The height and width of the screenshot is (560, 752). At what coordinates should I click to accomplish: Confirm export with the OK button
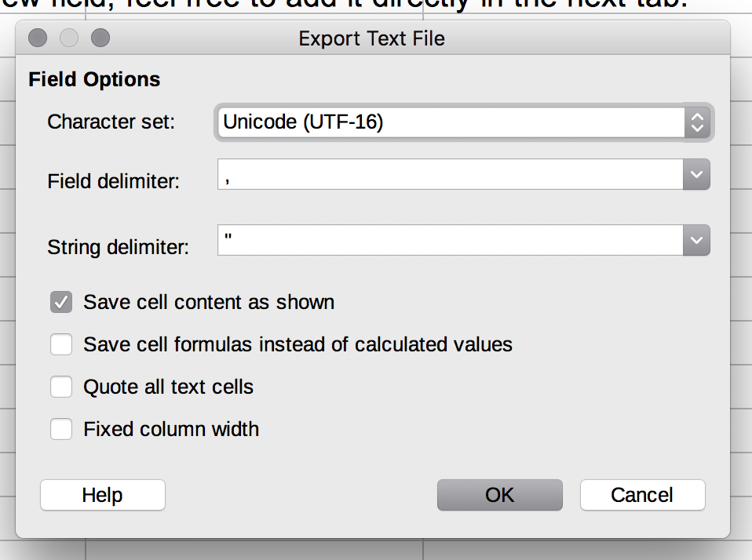point(500,495)
